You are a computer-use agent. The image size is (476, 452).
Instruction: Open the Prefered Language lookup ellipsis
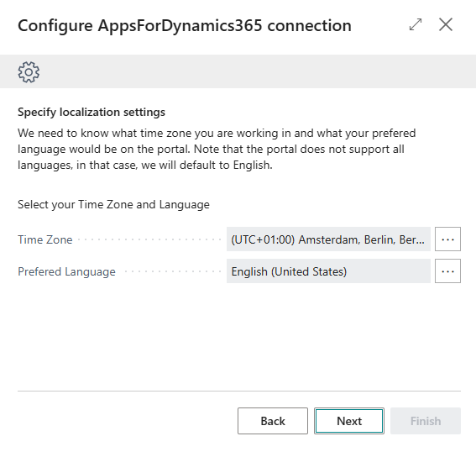(447, 271)
